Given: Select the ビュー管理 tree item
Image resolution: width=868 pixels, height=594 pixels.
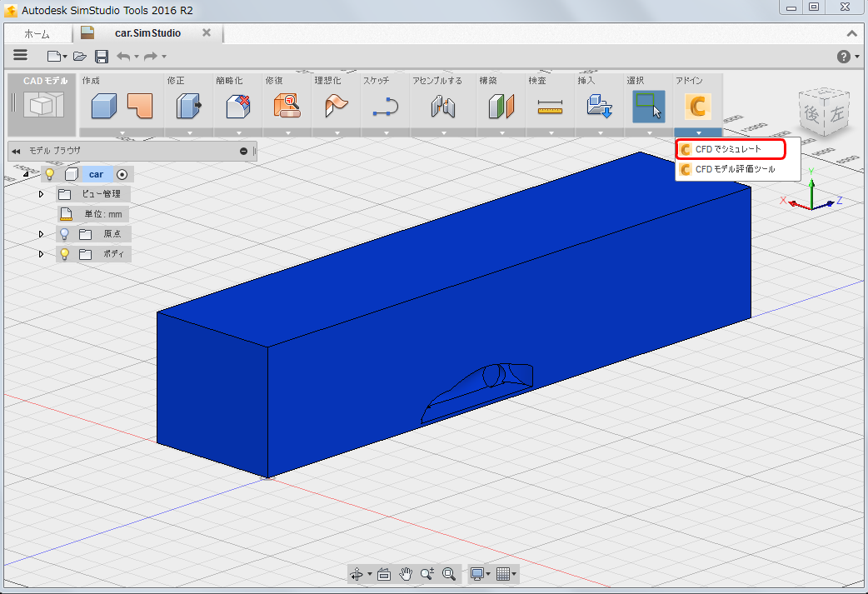Looking at the screenshot, I should pyautogui.click(x=102, y=194).
